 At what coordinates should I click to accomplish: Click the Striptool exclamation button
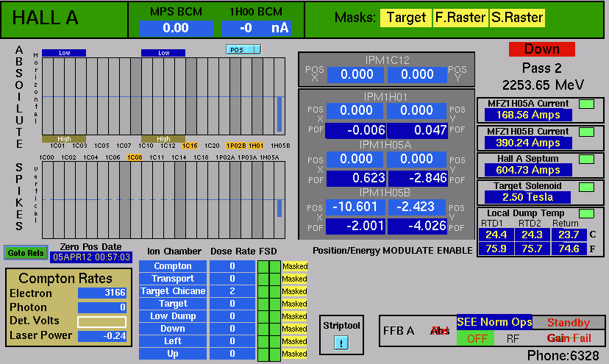(x=341, y=343)
